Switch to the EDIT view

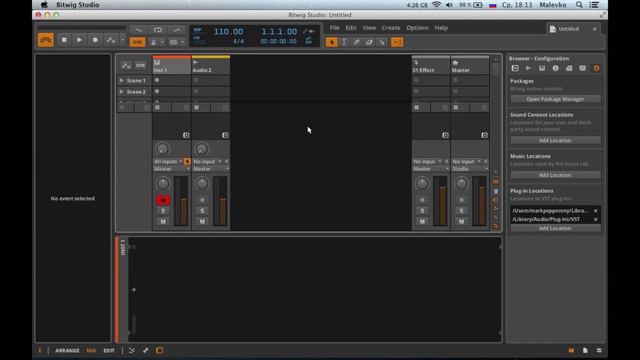[x=109, y=351]
